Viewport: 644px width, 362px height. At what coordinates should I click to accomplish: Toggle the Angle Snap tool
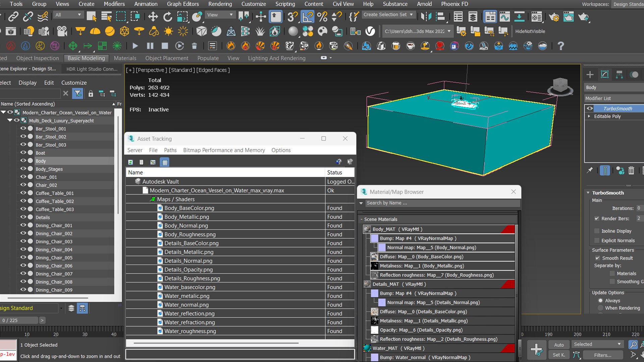tap(307, 16)
